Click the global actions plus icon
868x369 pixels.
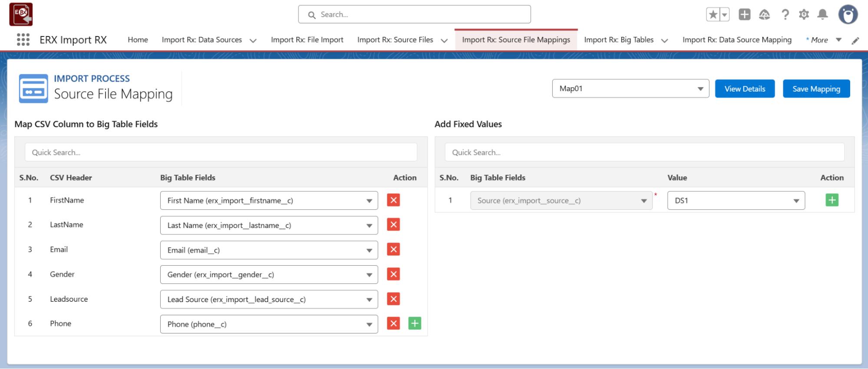tap(744, 14)
